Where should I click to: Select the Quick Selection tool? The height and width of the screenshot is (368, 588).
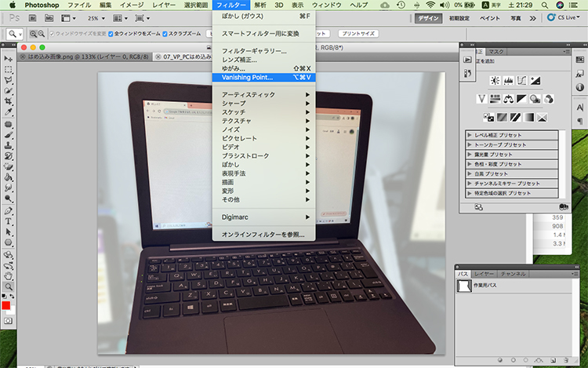[x=9, y=90]
